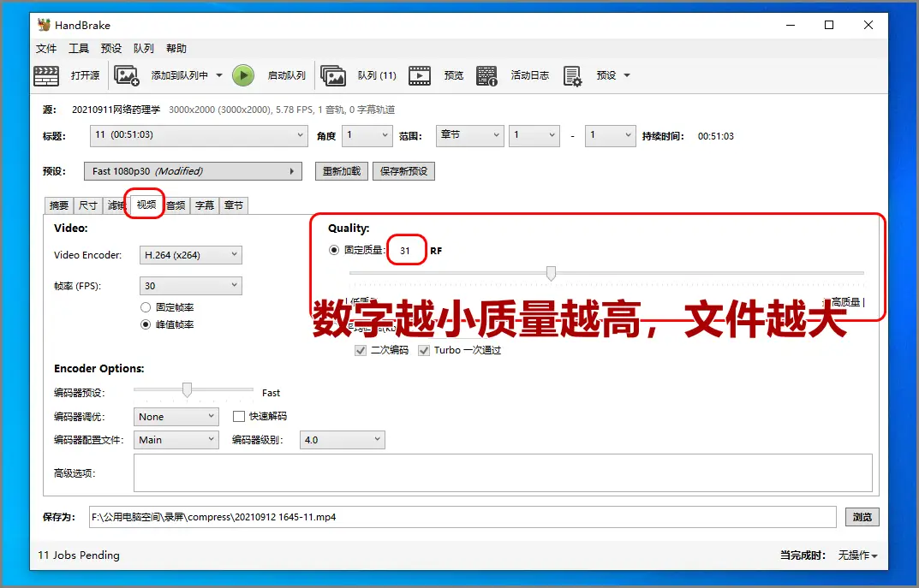This screenshot has width=919, height=588.
Task: Click the Open Source clapperboard icon
Action: pyautogui.click(x=46, y=75)
